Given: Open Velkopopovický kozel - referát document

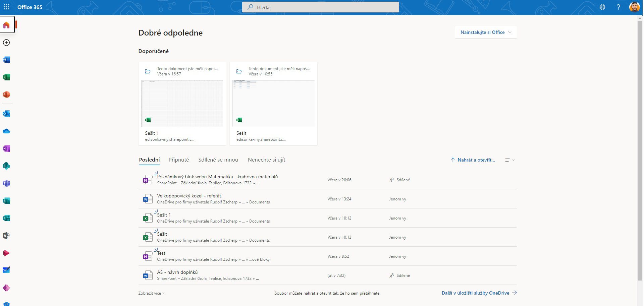Looking at the screenshot, I should [189, 196].
